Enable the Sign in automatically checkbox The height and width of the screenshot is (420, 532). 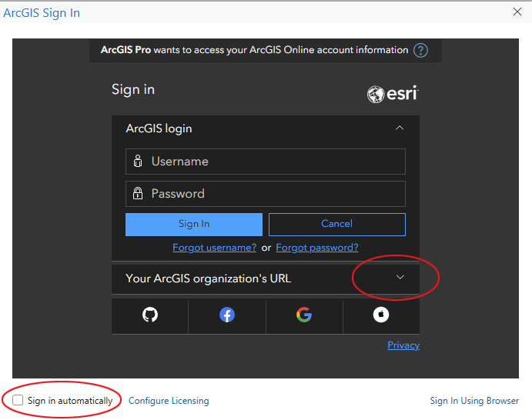pyautogui.click(x=18, y=400)
